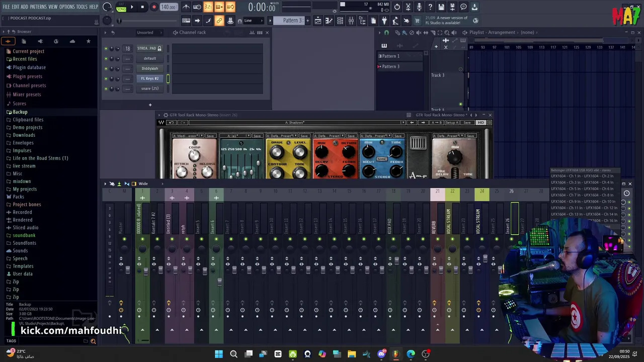The width and height of the screenshot is (644, 362).
Task: Set tempo field showing 140
Action: (169, 7)
